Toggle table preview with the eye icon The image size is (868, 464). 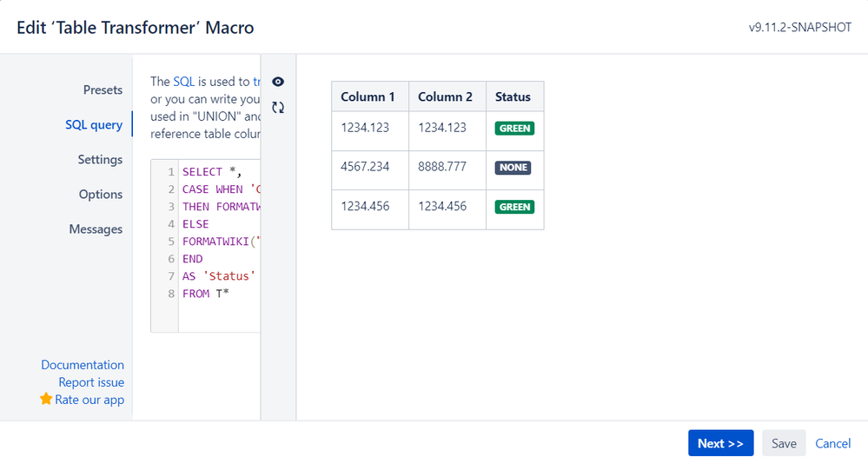(278, 82)
